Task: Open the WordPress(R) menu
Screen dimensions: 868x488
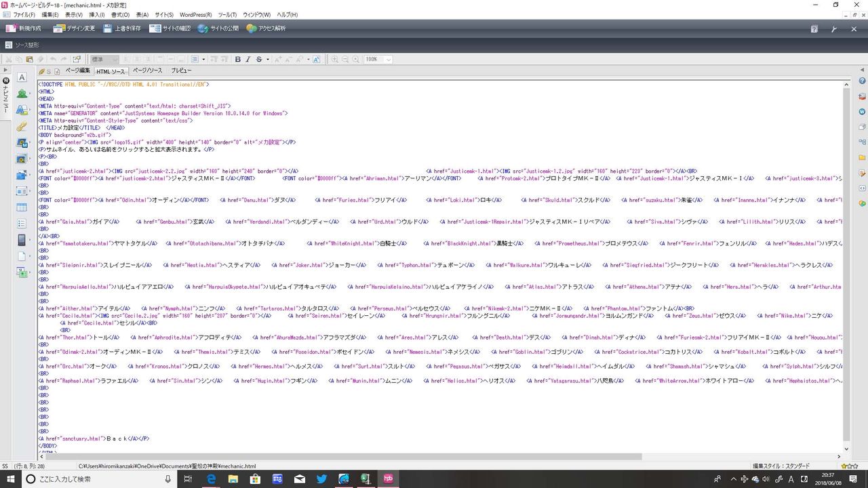Action: [x=195, y=14]
